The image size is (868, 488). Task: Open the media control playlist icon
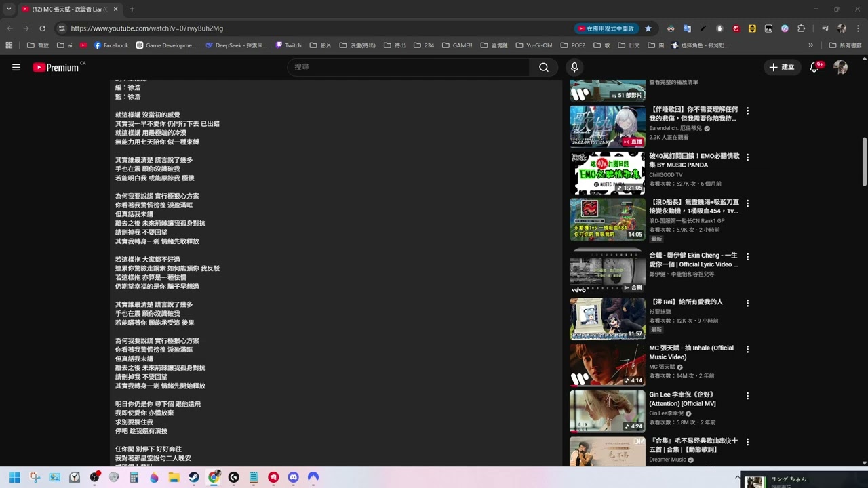coord(825,28)
